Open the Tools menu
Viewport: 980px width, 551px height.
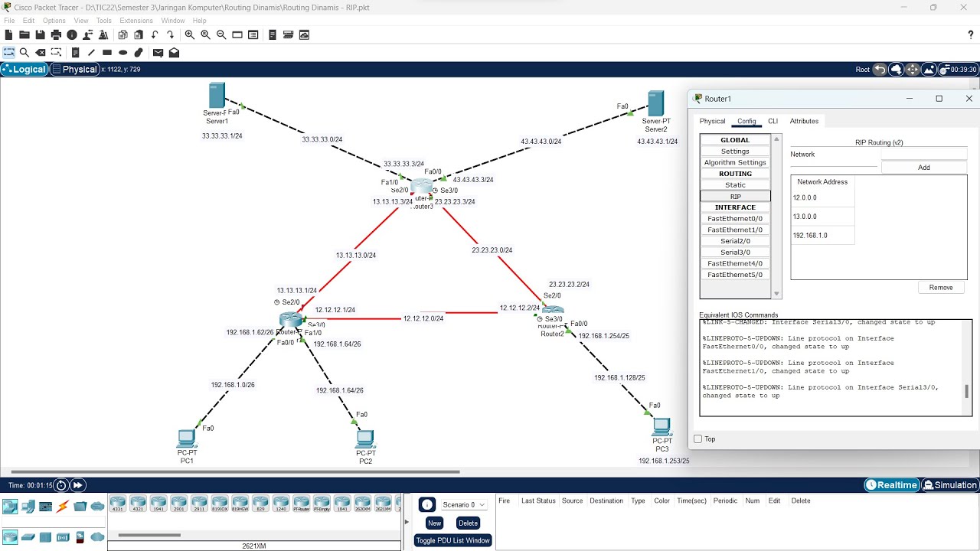(103, 21)
